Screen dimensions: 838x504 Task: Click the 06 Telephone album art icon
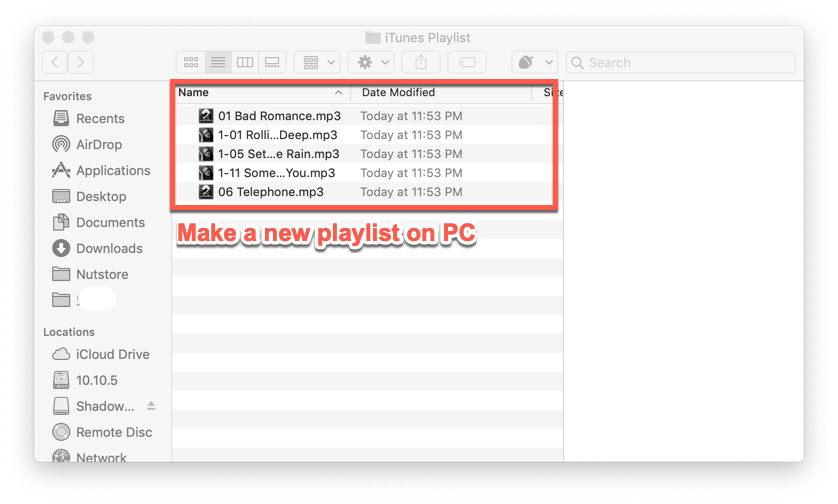tap(206, 192)
